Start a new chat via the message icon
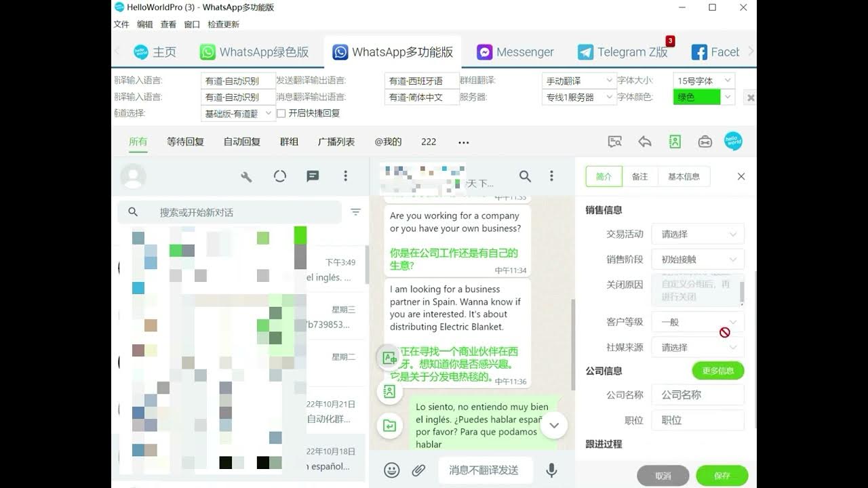The height and width of the screenshot is (488, 868). tap(313, 176)
